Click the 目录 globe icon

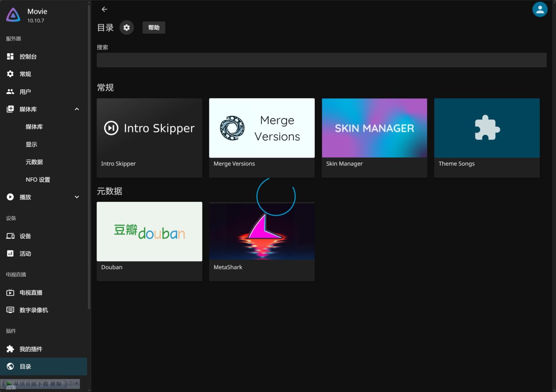click(11, 366)
